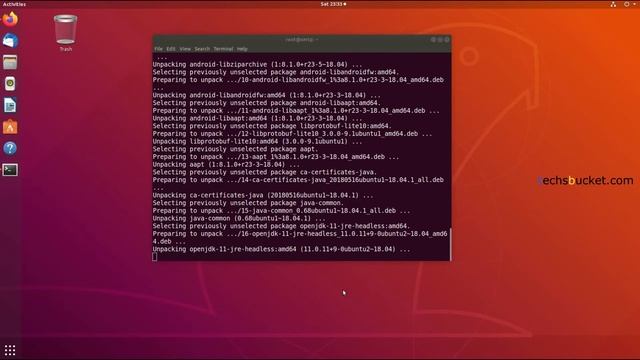This screenshot has width=640, height=360.
Task: Open the terminal File menu
Action: coord(158,49)
